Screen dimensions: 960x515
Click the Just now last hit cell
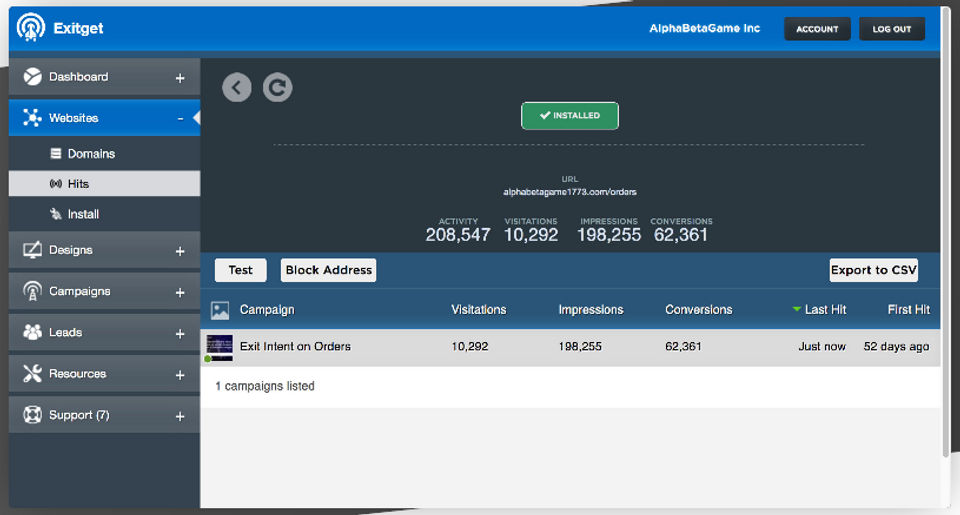(822, 347)
